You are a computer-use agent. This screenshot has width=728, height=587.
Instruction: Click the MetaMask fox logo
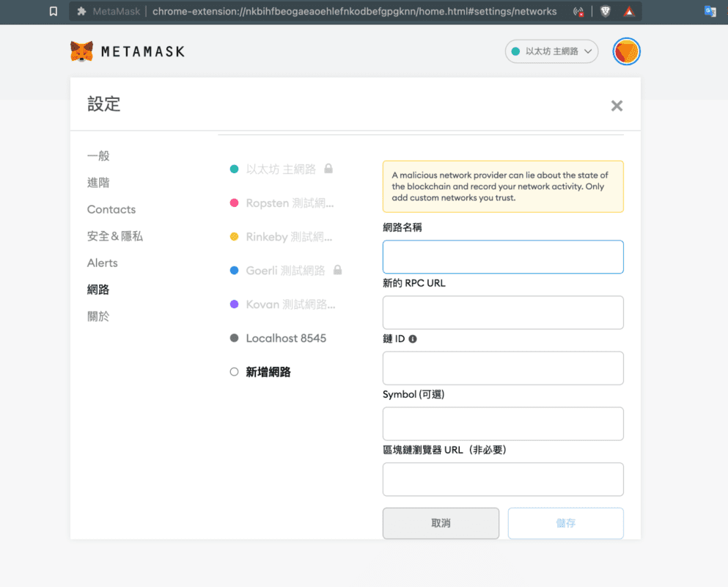click(x=81, y=51)
